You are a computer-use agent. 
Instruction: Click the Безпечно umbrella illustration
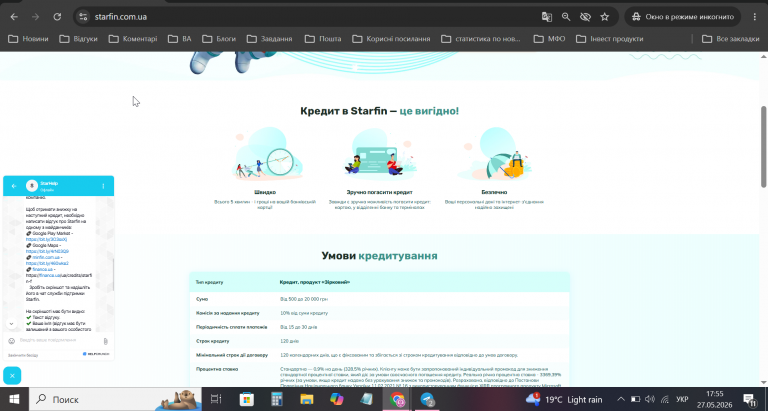[x=495, y=155]
